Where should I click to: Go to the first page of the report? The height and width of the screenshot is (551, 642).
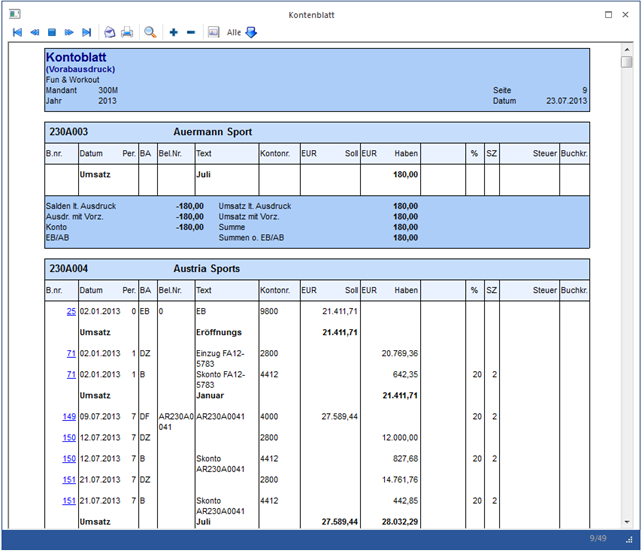point(17,33)
